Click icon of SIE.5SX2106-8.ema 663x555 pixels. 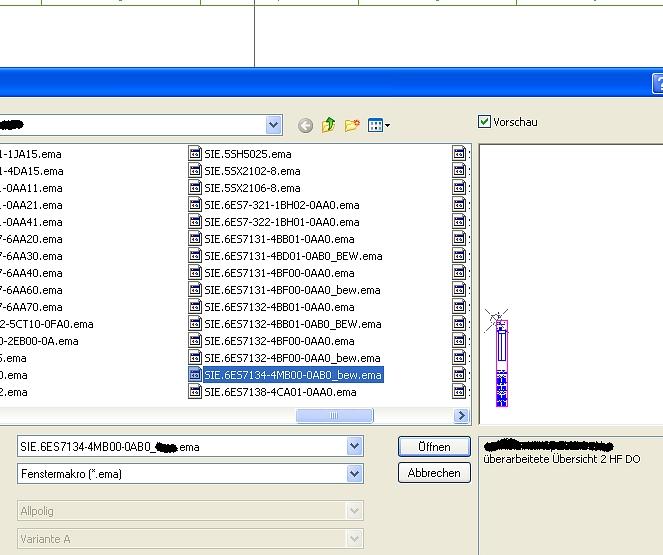pos(195,187)
